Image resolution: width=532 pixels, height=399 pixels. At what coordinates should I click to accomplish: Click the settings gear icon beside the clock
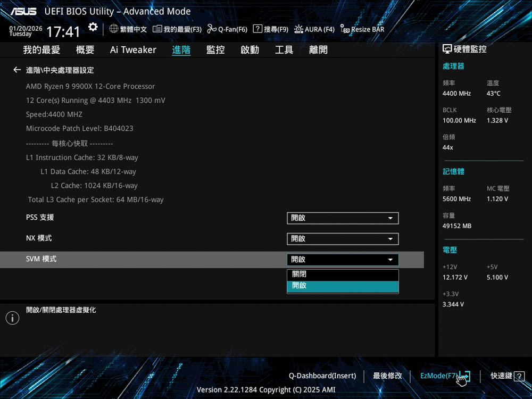(93, 27)
